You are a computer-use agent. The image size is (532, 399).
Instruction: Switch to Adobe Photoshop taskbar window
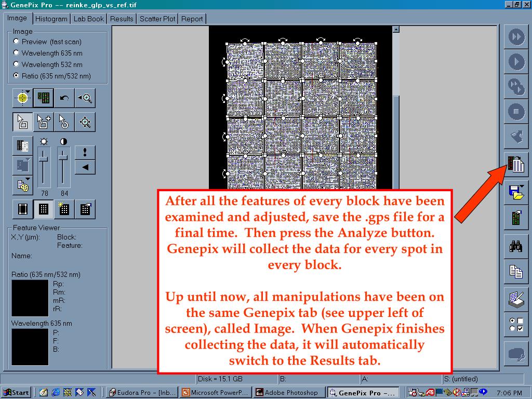pyautogui.click(x=289, y=393)
